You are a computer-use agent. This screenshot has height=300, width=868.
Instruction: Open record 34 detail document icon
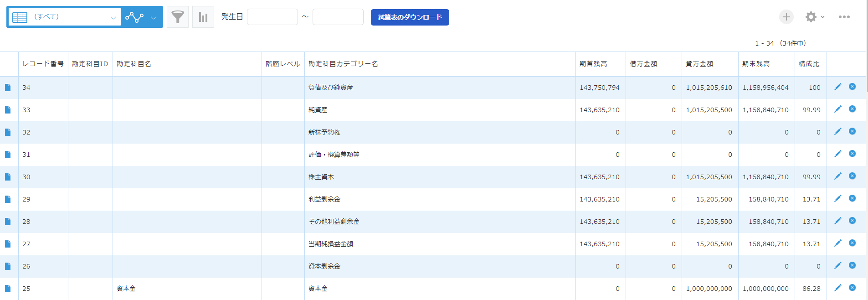click(8, 88)
